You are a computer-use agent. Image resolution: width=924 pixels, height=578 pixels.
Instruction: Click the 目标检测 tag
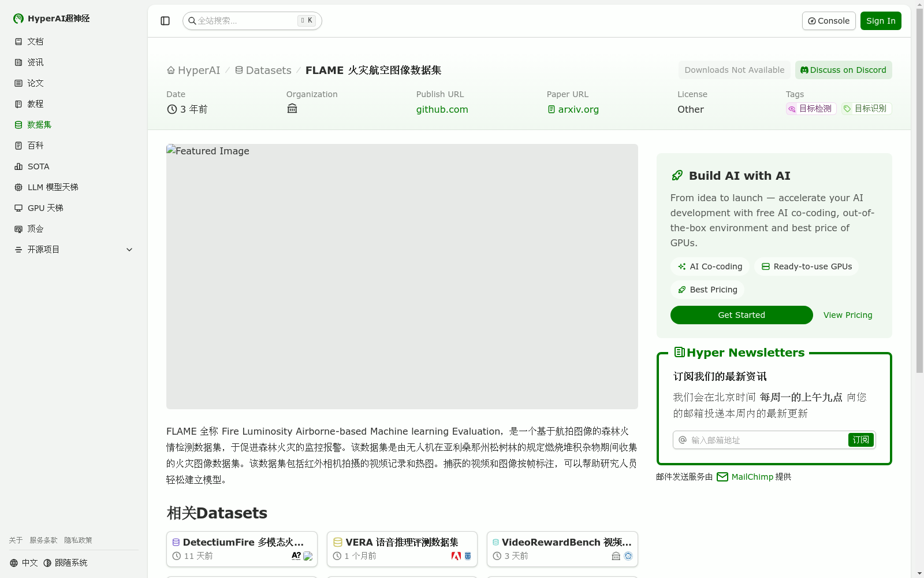pyautogui.click(x=811, y=109)
